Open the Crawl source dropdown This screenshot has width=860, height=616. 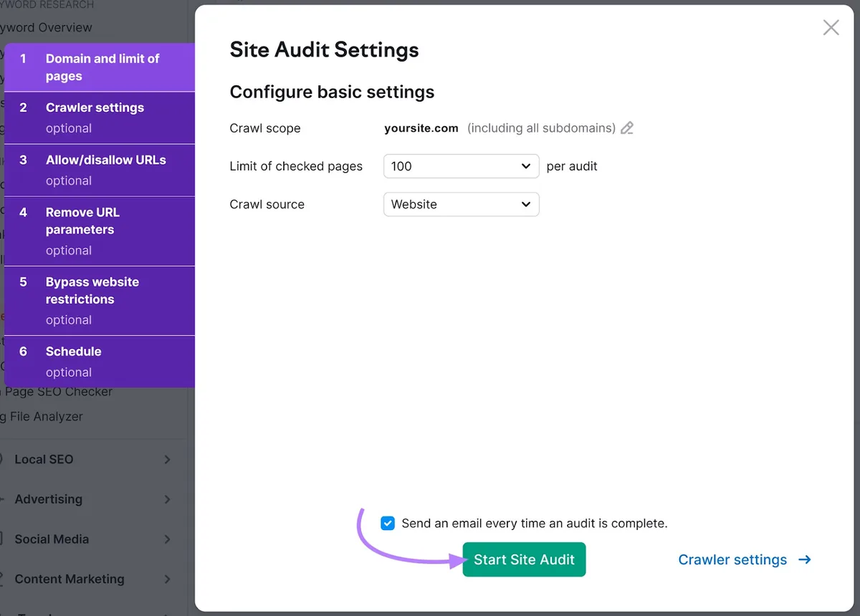pyautogui.click(x=462, y=204)
